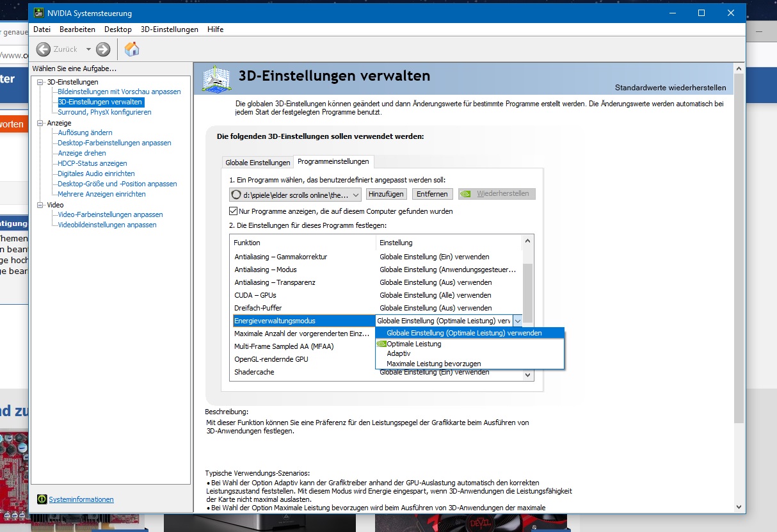
Task: Collapse the Video tree node
Action: click(x=40, y=205)
